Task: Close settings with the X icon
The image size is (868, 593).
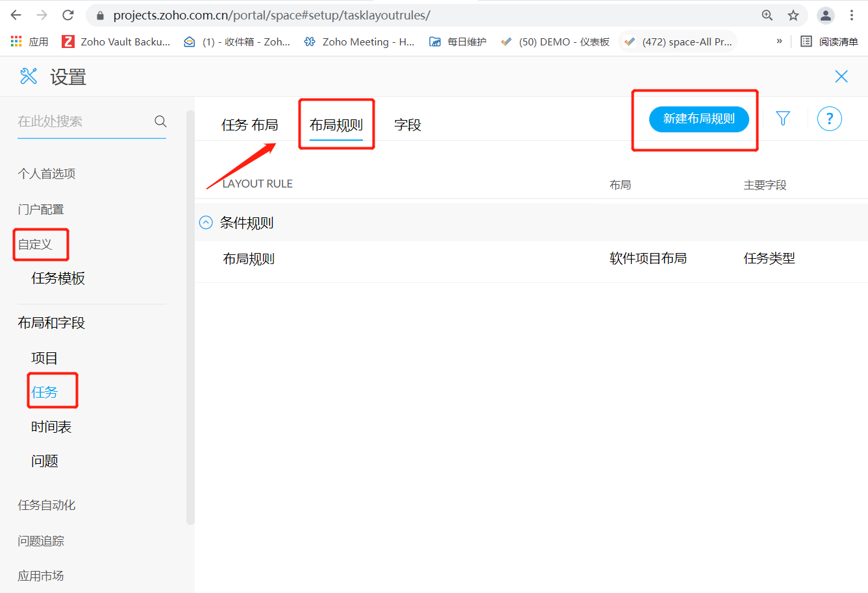Action: tap(841, 77)
